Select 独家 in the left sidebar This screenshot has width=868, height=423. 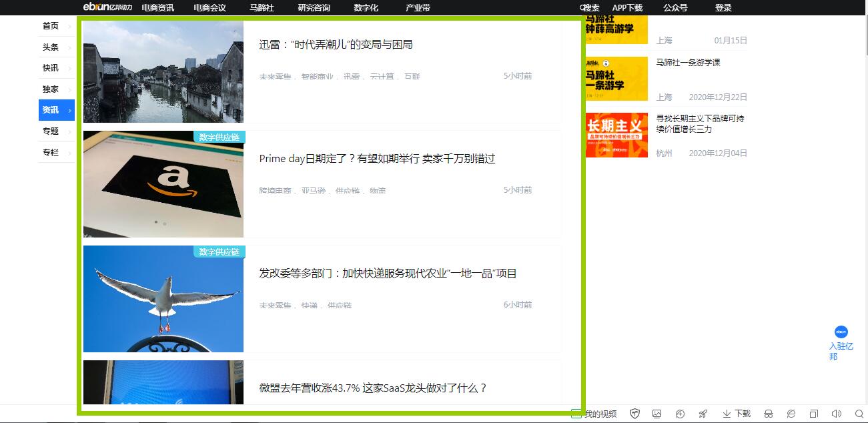point(51,89)
